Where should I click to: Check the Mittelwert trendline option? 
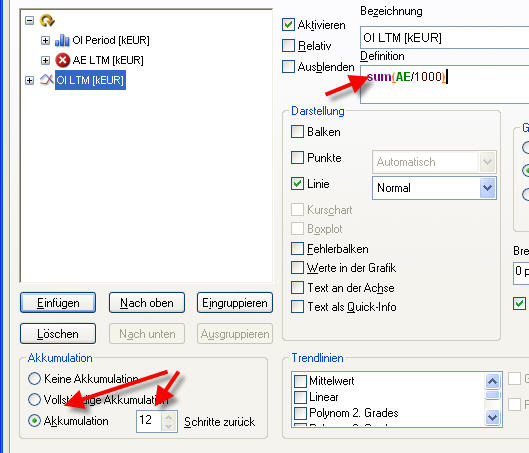click(x=300, y=381)
